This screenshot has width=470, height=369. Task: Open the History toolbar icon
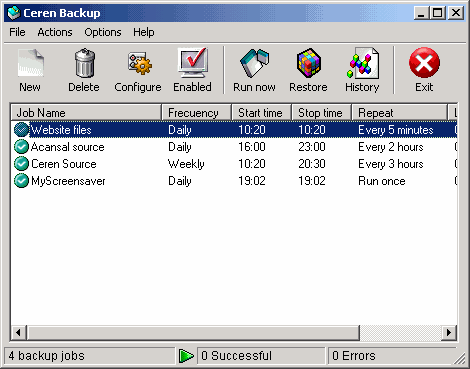pyautogui.click(x=363, y=63)
